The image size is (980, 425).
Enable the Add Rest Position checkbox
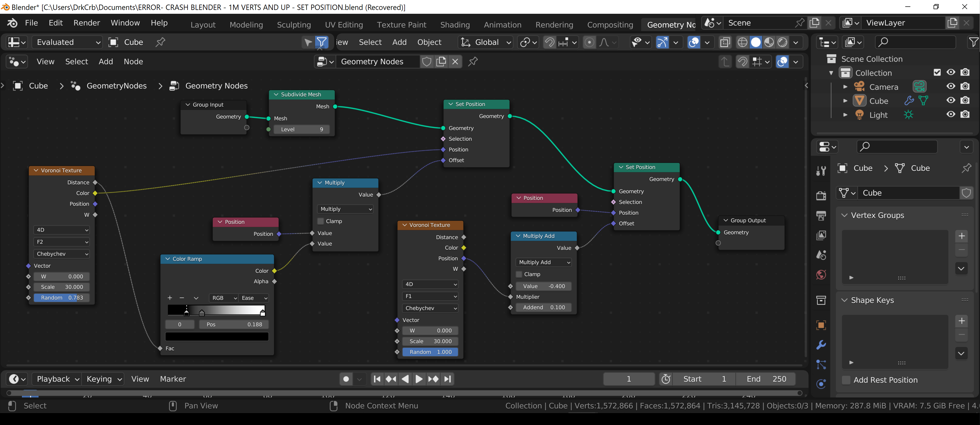[x=846, y=380]
